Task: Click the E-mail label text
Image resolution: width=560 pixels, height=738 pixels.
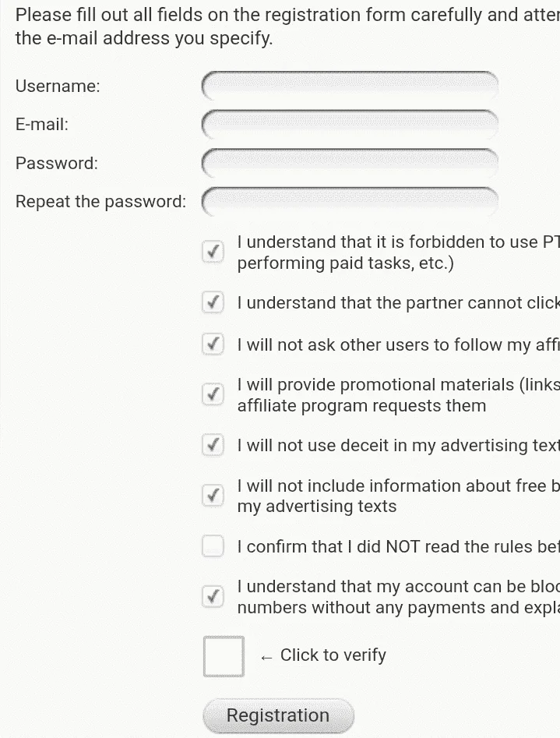Action: coord(42,124)
